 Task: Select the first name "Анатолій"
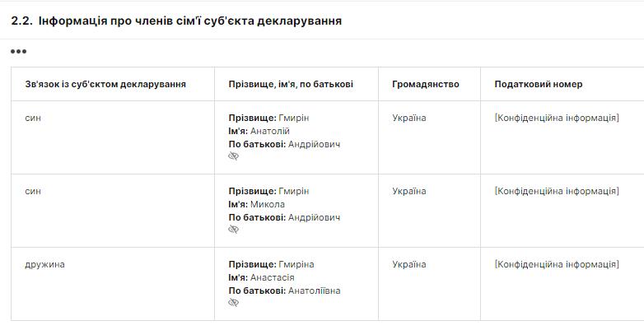(x=270, y=131)
